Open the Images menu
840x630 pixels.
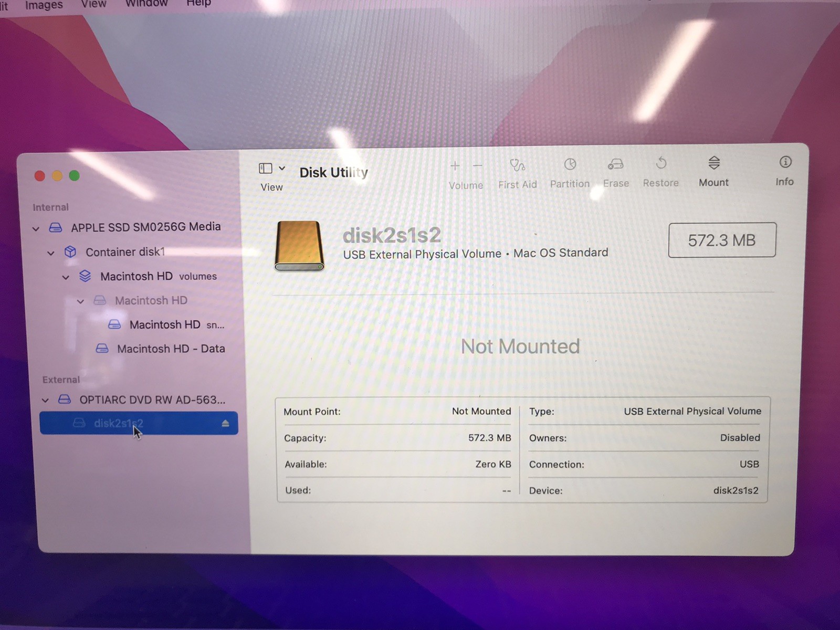44,5
